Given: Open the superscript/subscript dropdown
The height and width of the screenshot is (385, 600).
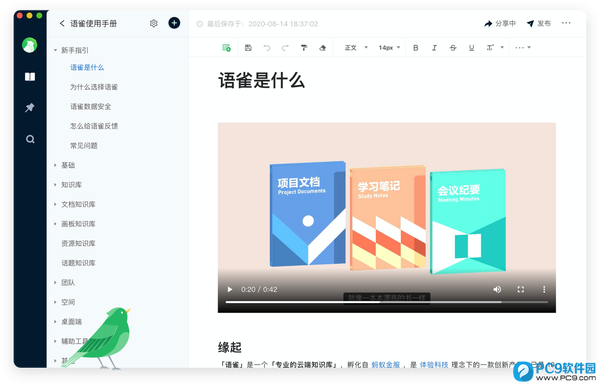Looking at the screenshot, I should click(495, 48).
